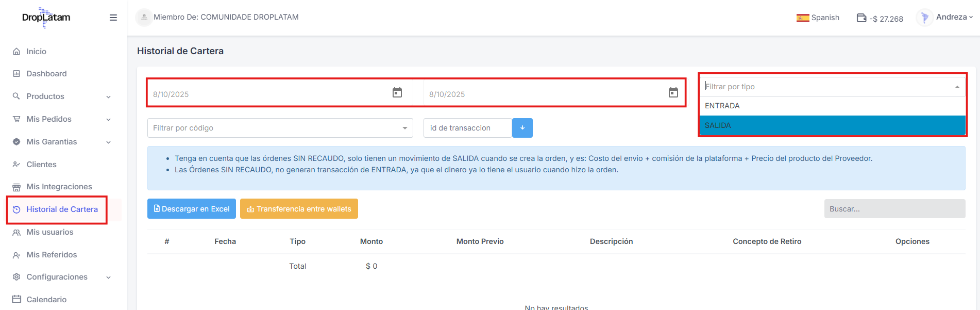Viewport: 980px width, 310px height.
Task: Click the Spanish flag language selector
Action: pos(802,18)
